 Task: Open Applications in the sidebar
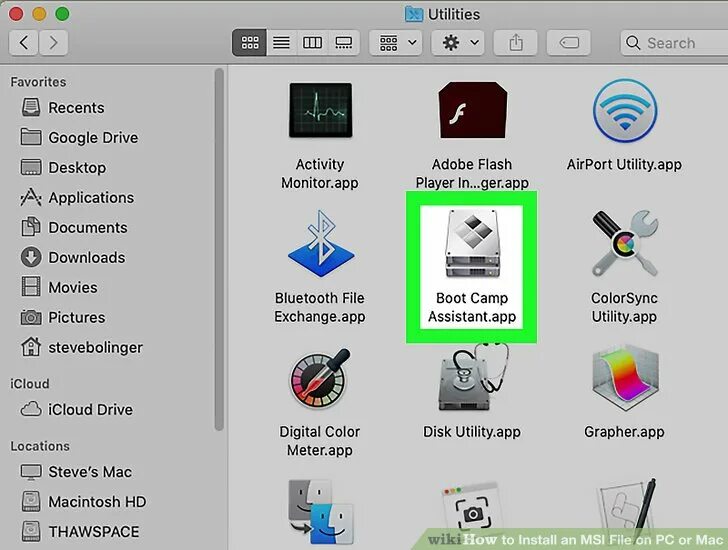point(77,198)
